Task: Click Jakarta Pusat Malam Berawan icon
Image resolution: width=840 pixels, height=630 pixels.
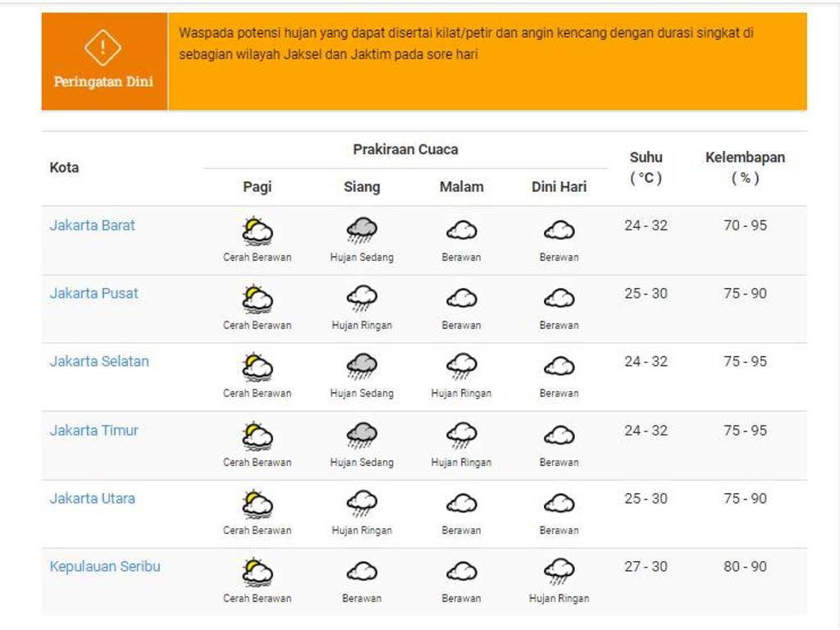Action: [462, 299]
